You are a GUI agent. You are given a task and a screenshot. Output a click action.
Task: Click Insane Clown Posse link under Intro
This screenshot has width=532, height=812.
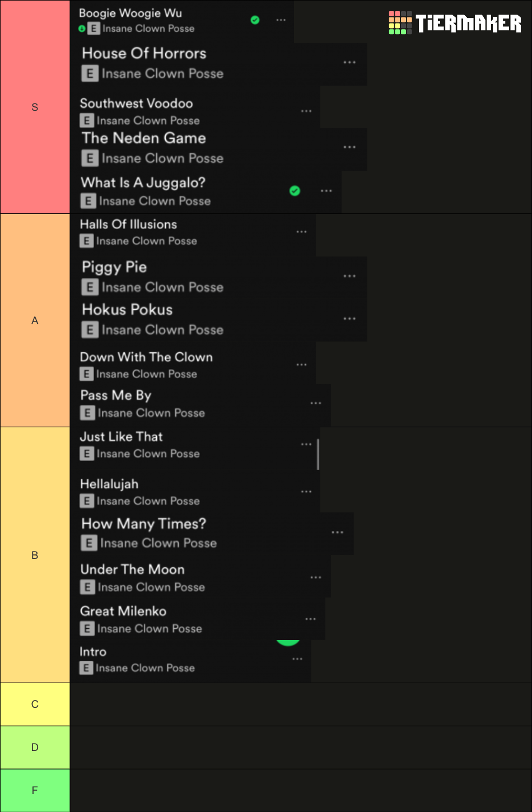pyautogui.click(x=145, y=668)
